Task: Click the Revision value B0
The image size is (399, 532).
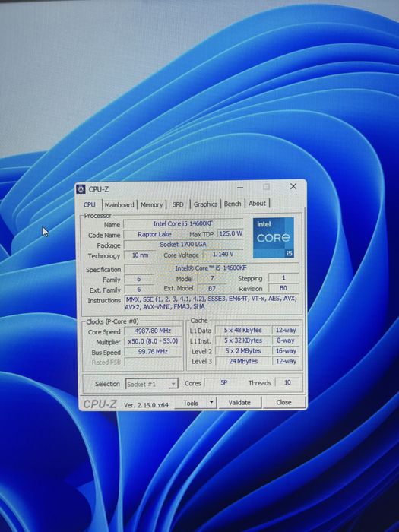Action: pyautogui.click(x=283, y=288)
